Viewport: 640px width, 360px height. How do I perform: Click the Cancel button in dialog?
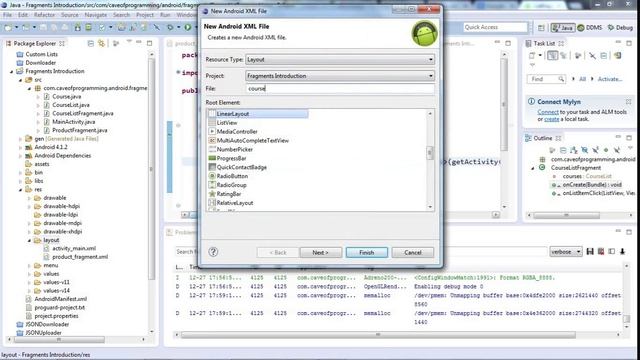coord(413,252)
